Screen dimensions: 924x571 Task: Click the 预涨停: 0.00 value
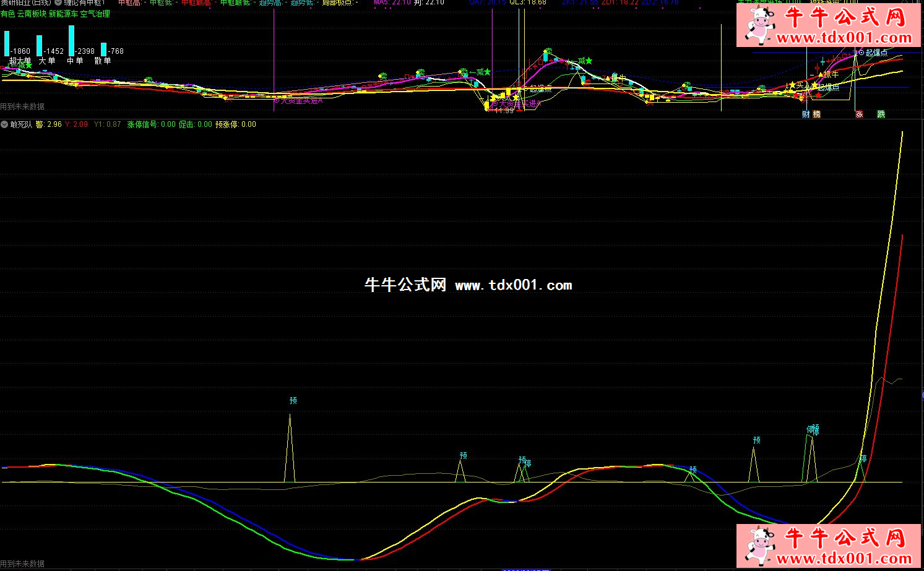pyautogui.click(x=236, y=124)
